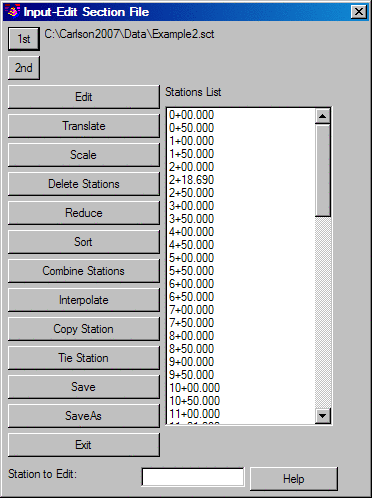Screen dimensions: 372x498
Task: Click the Reduce button
Action: (x=84, y=213)
